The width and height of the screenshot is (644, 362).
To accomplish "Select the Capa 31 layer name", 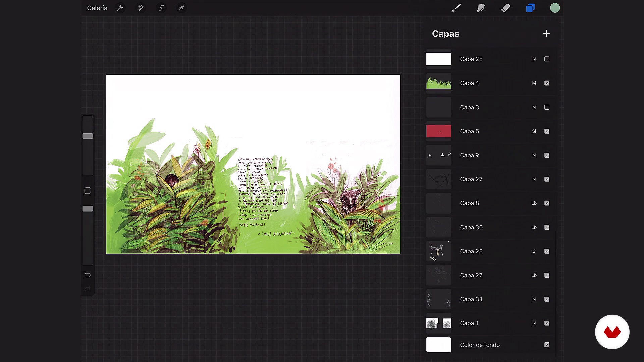I will (471, 299).
